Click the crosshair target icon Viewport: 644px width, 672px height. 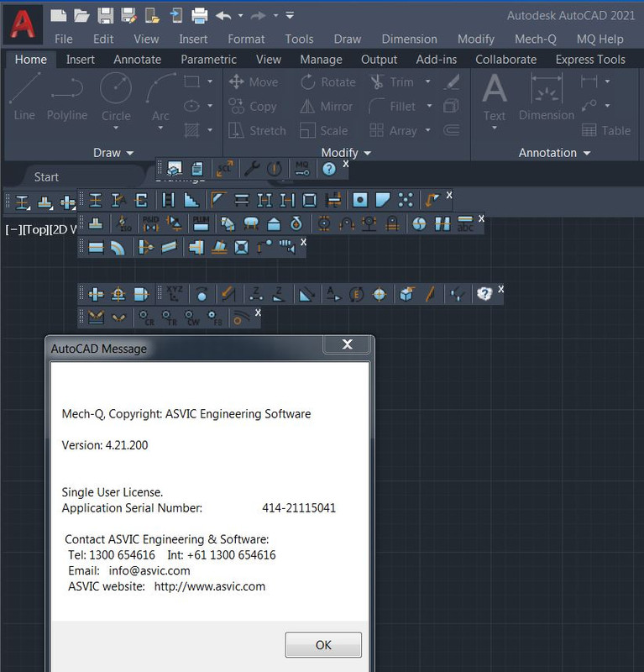pyautogui.click(x=380, y=294)
